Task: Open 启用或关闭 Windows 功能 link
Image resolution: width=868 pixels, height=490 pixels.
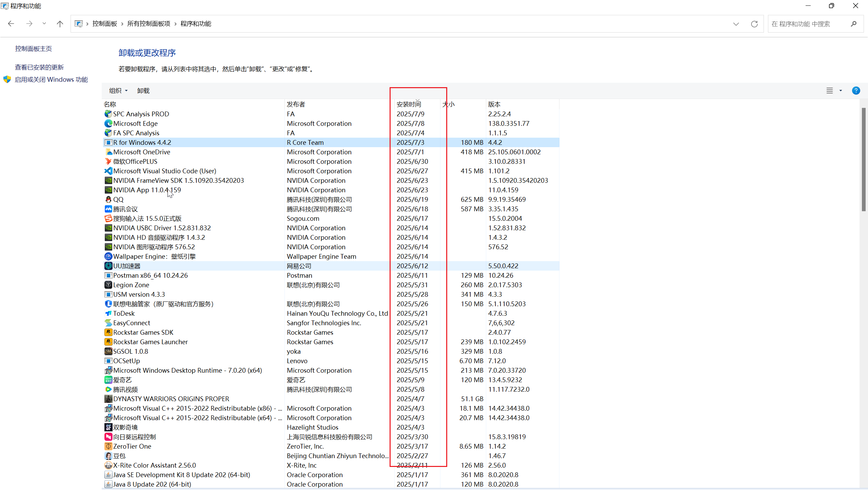Action: 51,79
